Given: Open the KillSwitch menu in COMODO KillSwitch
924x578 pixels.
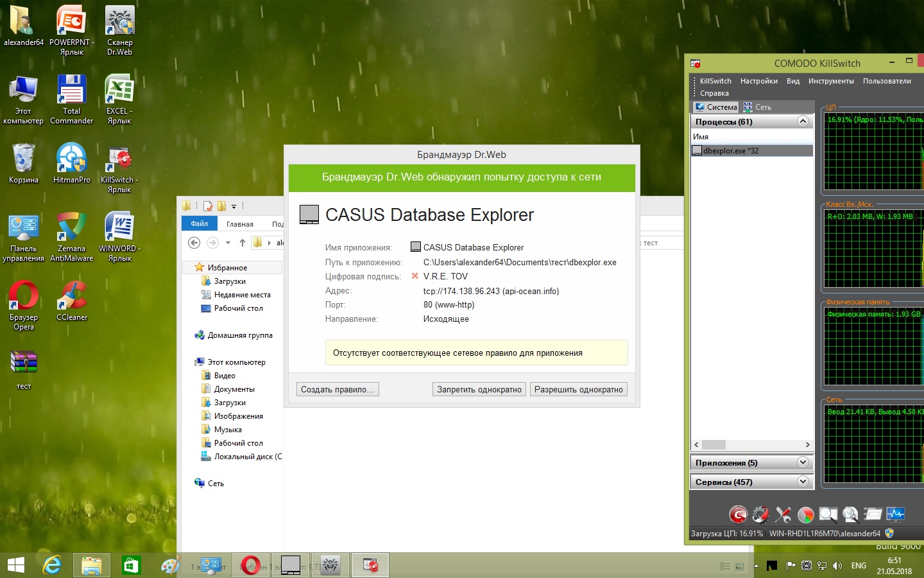Looking at the screenshot, I should (x=715, y=81).
